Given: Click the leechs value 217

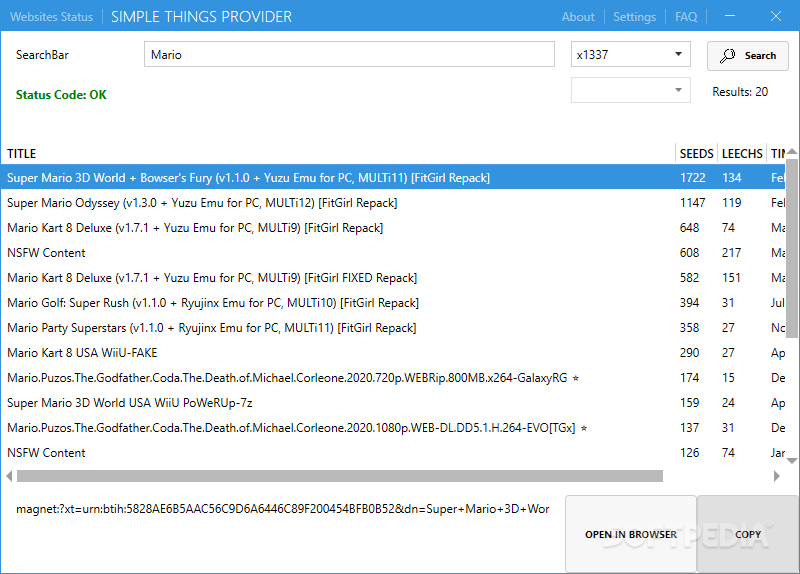Looking at the screenshot, I should pos(731,253).
